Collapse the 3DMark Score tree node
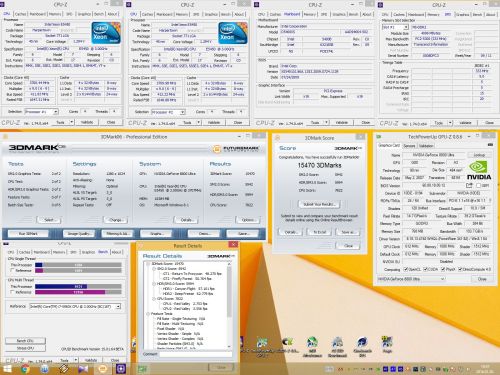Screen dimensions: 500x375 [x=148, y=264]
